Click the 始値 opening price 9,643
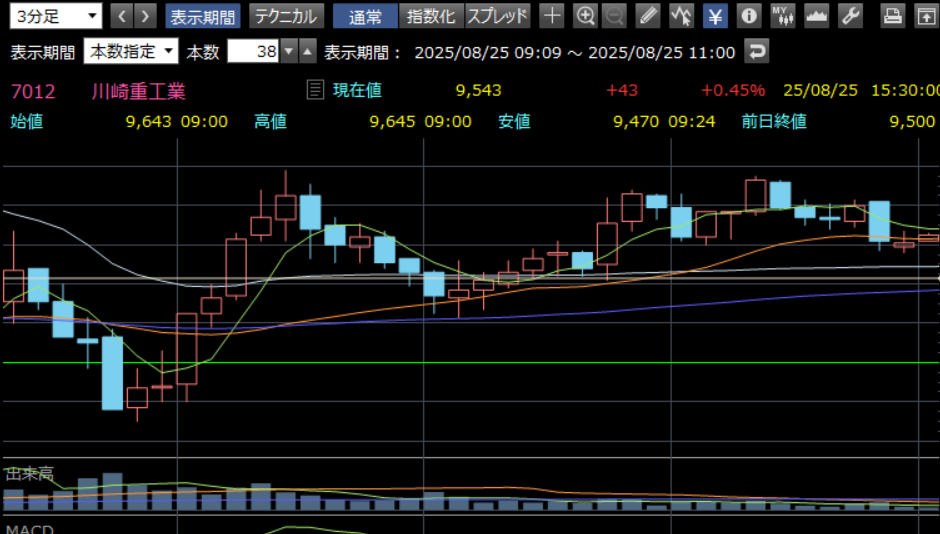Viewport: 940px width, 534px height. 149,122
